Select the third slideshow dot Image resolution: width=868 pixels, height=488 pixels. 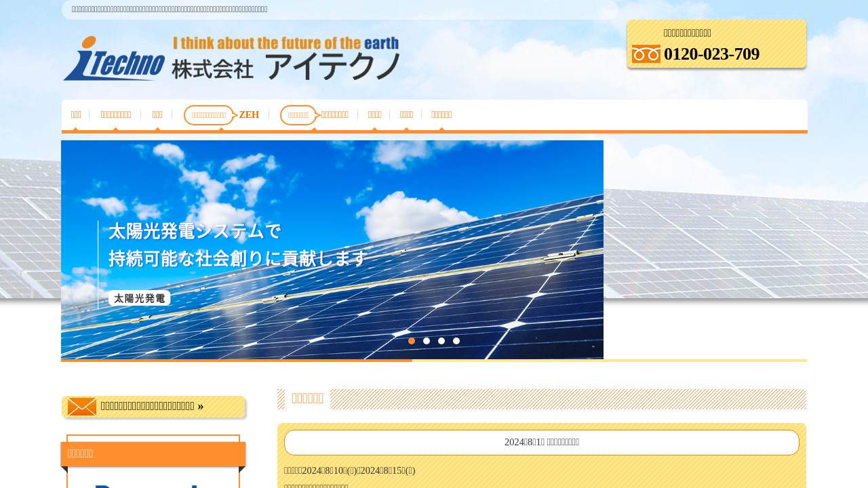click(x=441, y=341)
